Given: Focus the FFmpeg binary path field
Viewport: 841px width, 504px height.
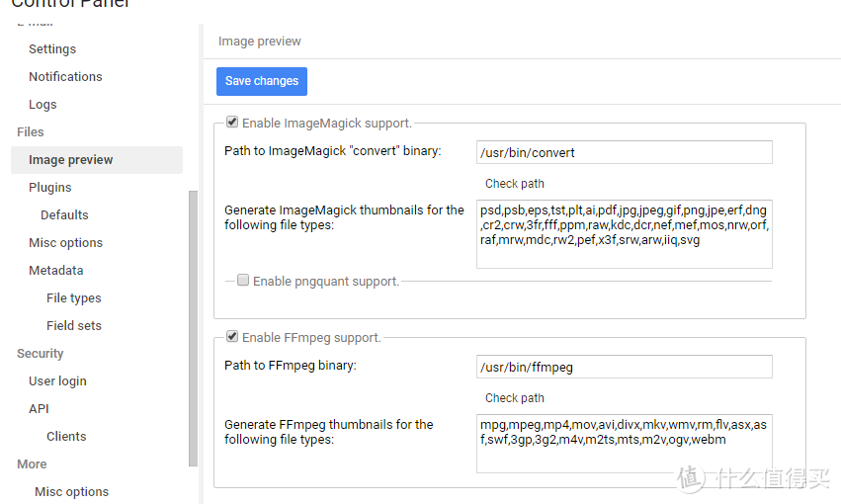Looking at the screenshot, I should [625, 367].
